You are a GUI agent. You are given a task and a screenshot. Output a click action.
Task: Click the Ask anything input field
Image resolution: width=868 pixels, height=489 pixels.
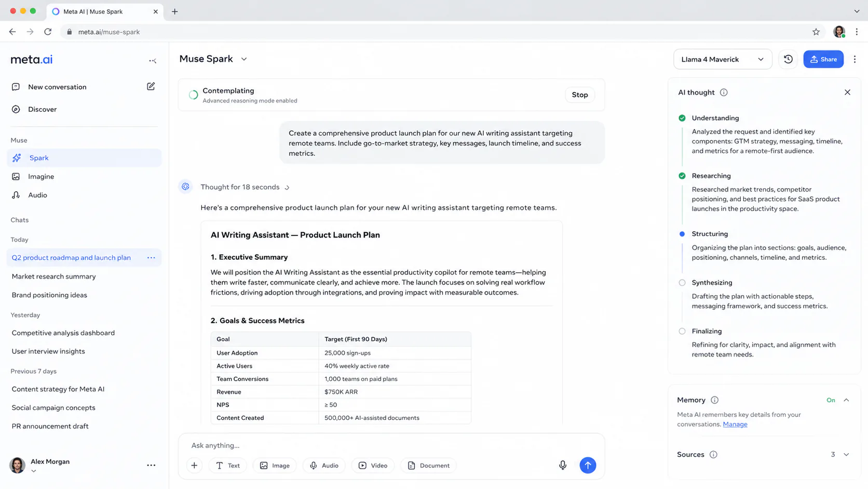click(391, 445)
